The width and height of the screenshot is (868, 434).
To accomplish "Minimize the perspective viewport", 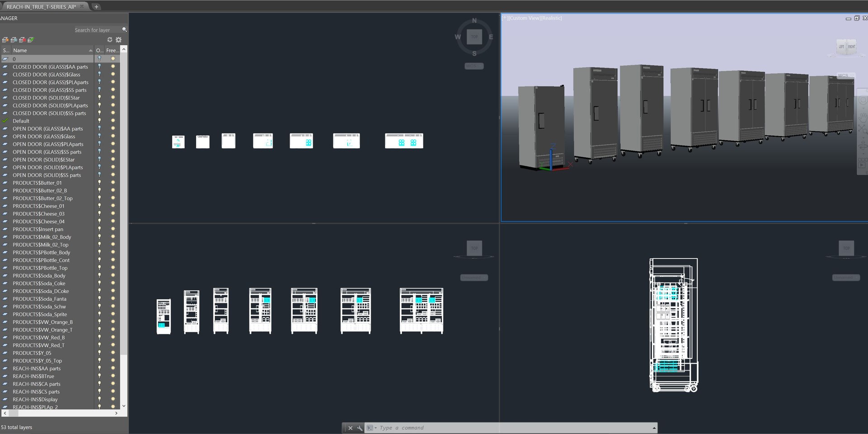I will [848, 19].
